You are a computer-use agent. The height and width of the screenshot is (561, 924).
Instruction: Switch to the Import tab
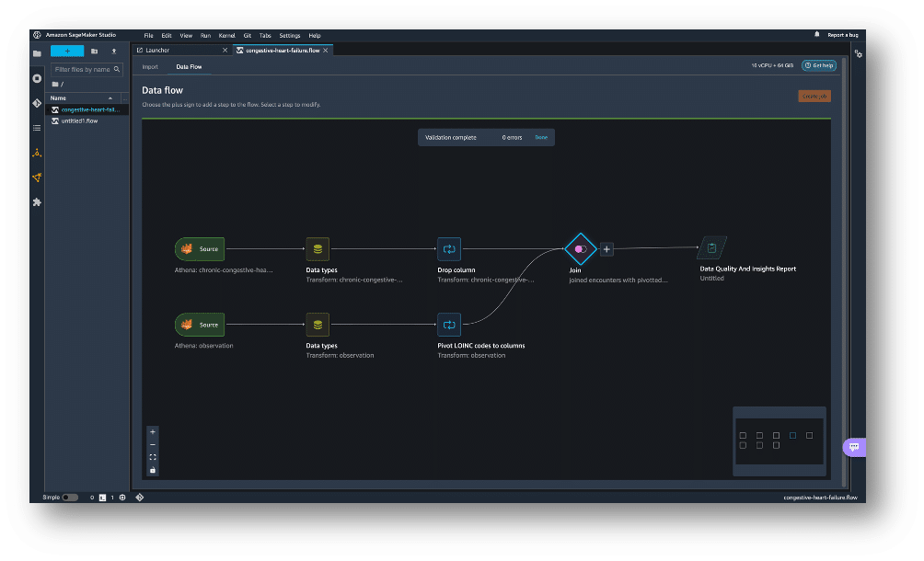tap(150, 67)
